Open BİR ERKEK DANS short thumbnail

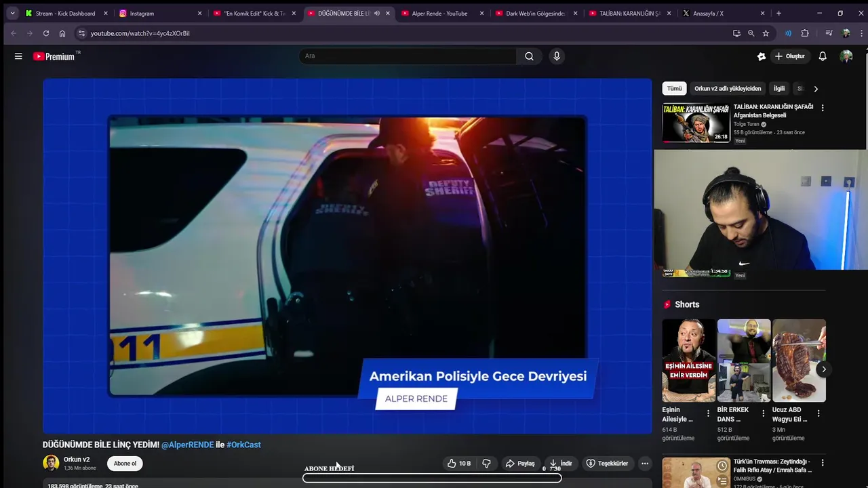[x=744, y=361]
